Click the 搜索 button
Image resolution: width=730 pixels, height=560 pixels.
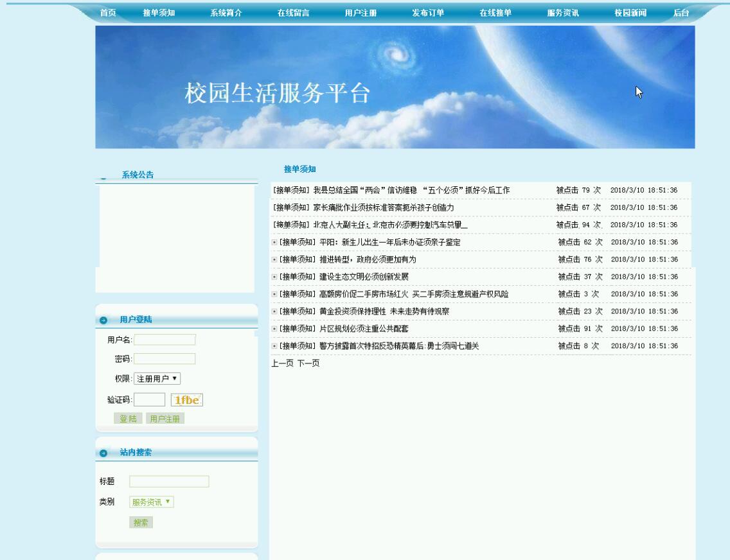point(141,523)
